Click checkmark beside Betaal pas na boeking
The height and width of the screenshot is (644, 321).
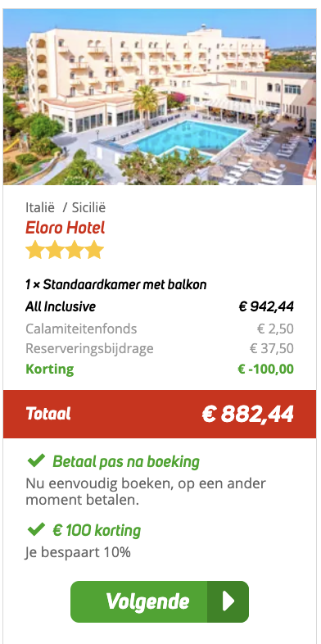point(36,461)
